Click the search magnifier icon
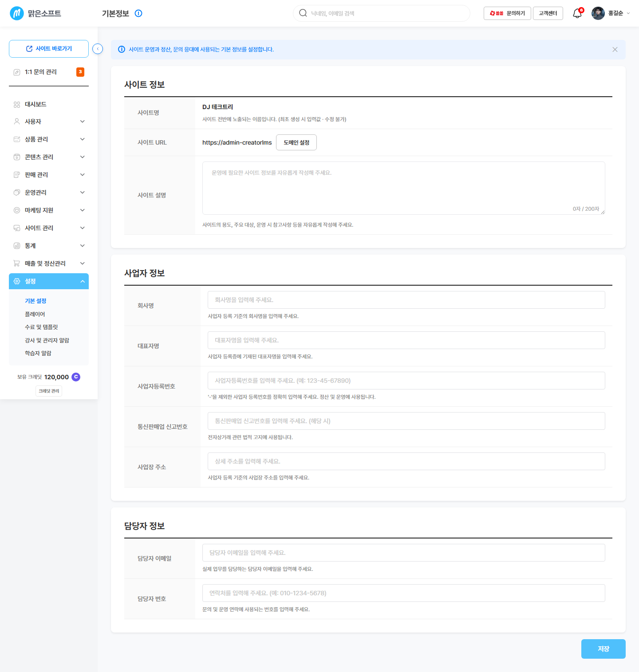This screenshot has width=639, height=672. coord(303,13)
